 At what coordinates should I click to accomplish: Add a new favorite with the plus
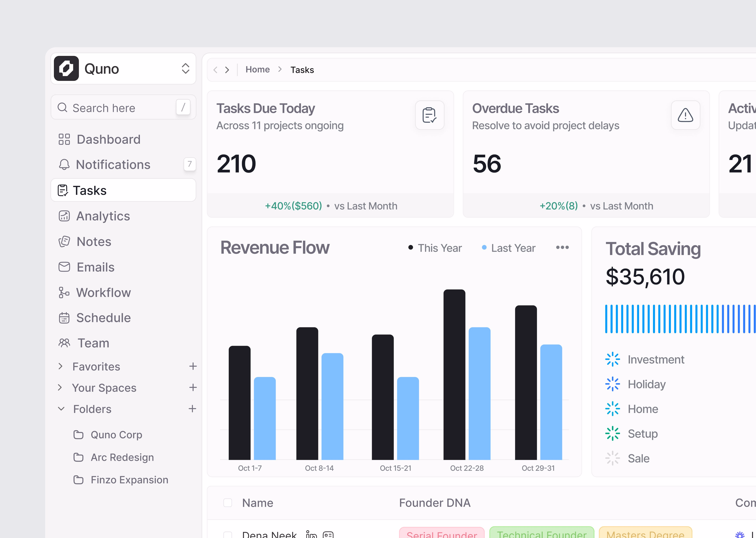point(193,366)
